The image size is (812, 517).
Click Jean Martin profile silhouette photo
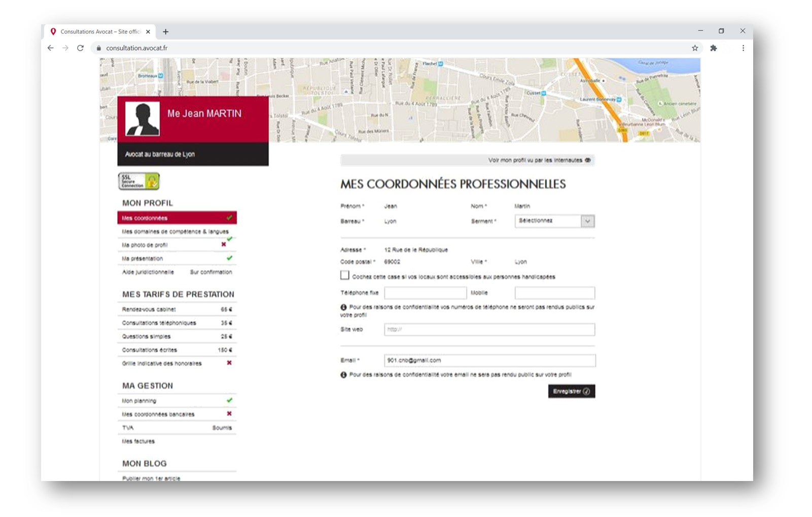(143, 119)
